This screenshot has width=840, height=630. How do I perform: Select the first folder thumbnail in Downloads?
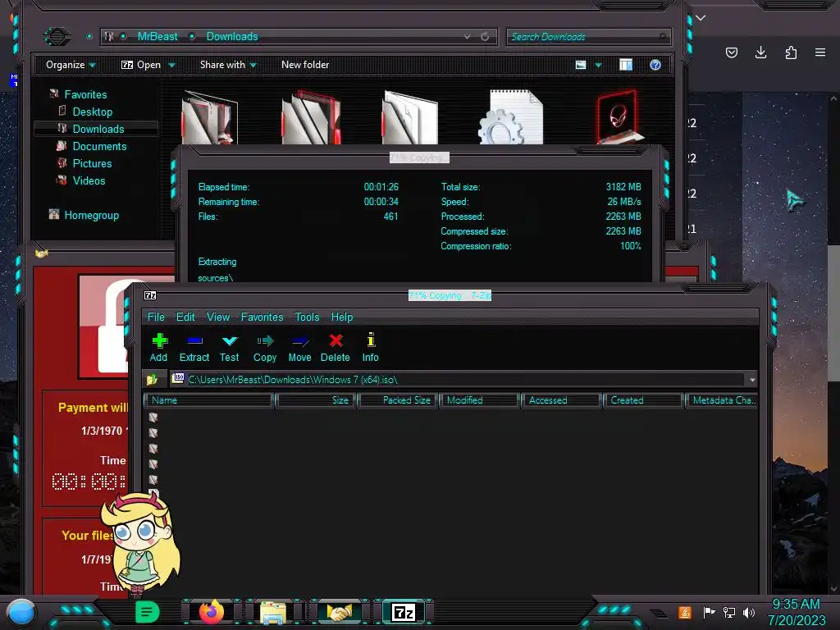209,117
